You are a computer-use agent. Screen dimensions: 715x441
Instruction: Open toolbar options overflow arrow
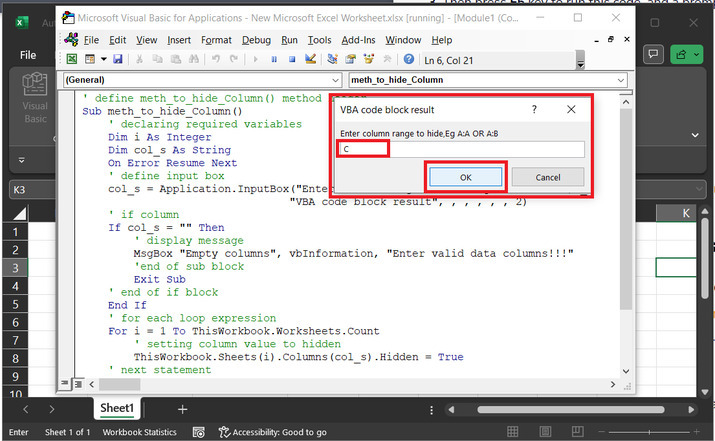[580, 60]
